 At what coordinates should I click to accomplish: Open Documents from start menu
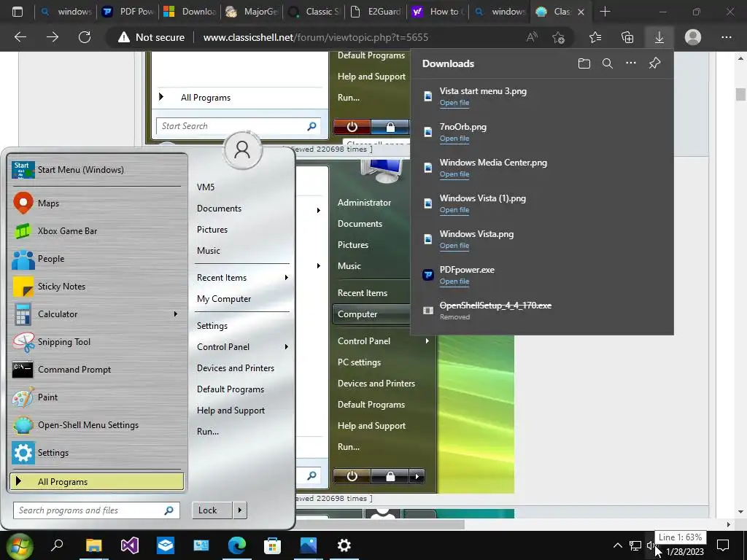219,208
